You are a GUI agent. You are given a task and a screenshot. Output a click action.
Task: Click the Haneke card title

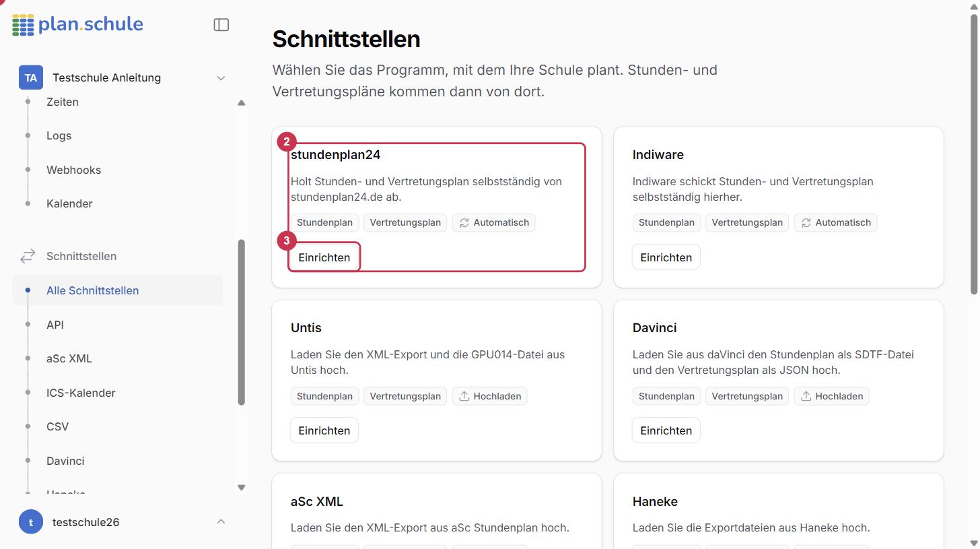pos(655,501)
